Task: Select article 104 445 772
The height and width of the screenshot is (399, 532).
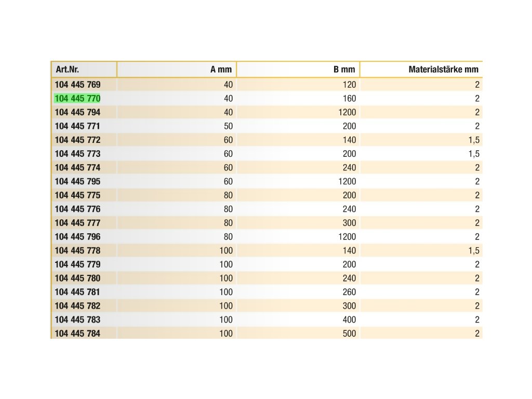Action: 77,140
